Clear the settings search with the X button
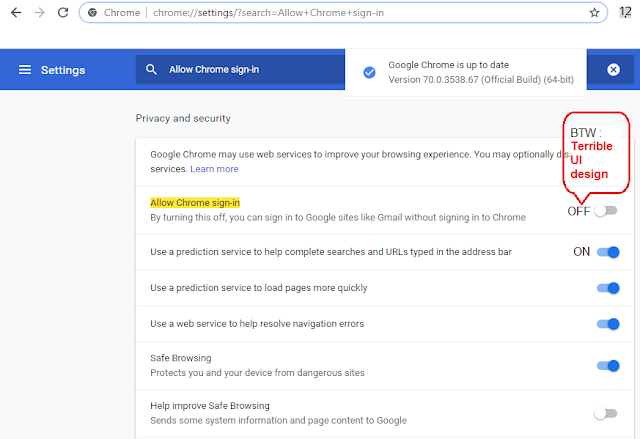This screenshot has height=439, width=640. point(613,70)
